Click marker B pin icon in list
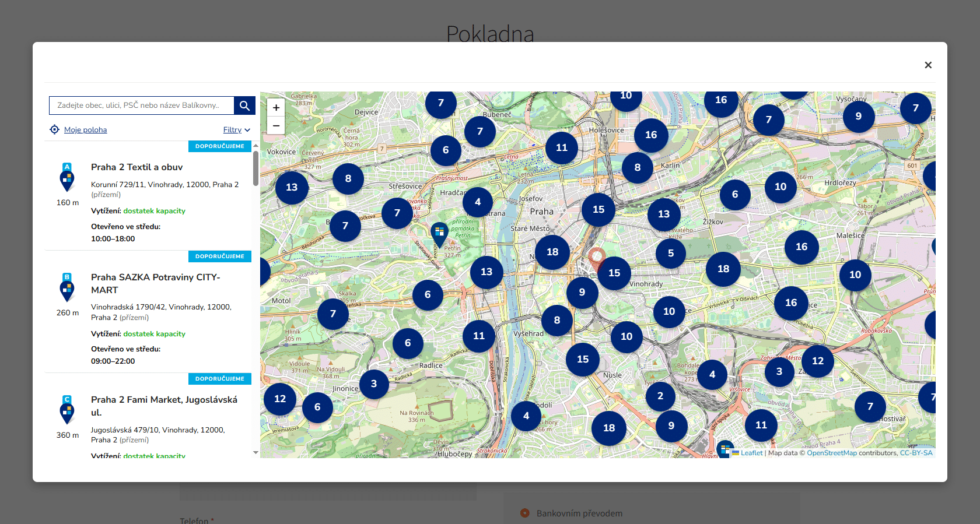 click(67, 287)
